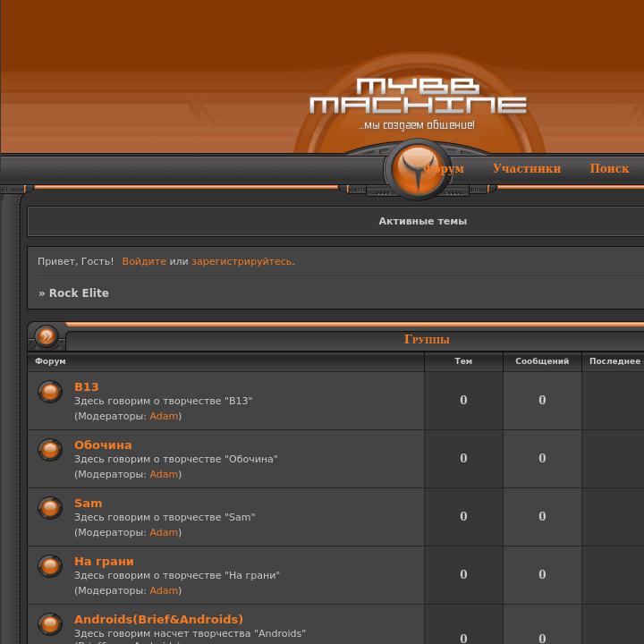Click the Тем column header
Image resolution: width=644 pixels, height=644 pixels.
pyautogui.click(x=463, y=361)
